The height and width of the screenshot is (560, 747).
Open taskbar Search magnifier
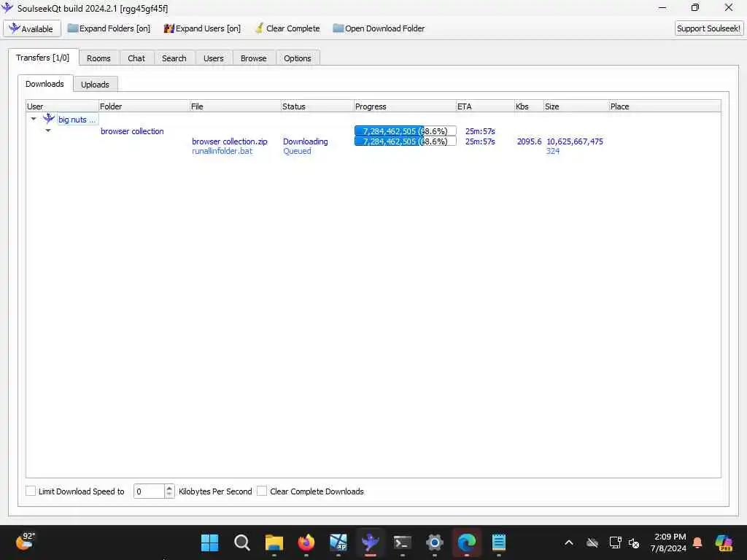click(x=242, y=542)
